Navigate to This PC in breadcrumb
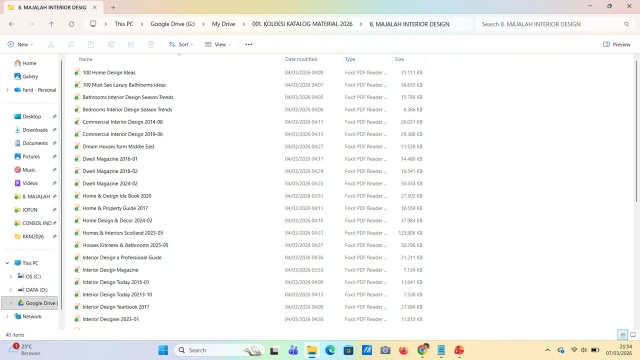 [x=124, y=24]
